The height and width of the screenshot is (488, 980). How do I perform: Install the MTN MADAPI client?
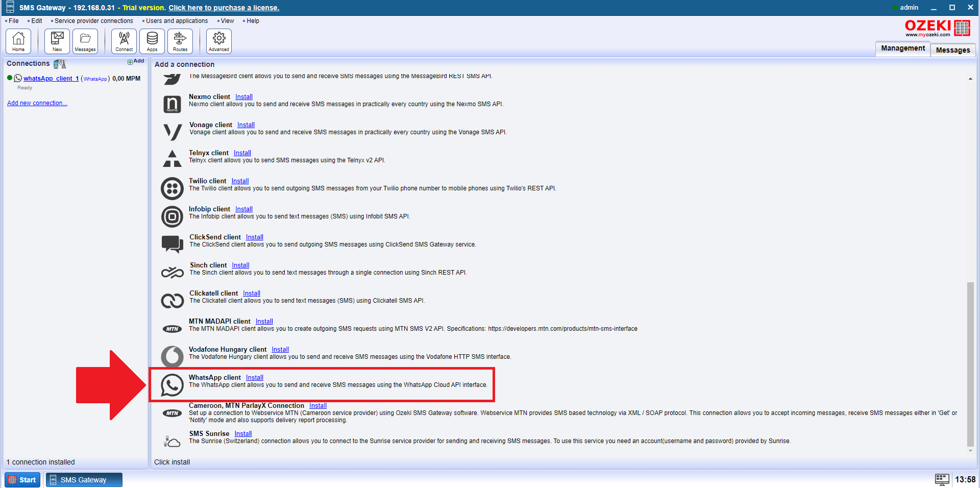coord(264,322)
